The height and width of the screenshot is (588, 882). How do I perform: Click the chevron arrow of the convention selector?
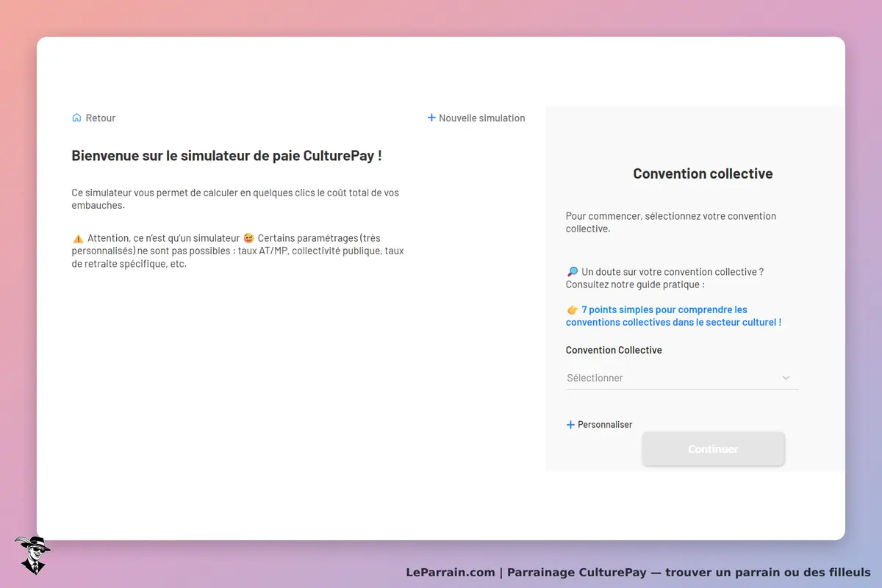(786, 378)
